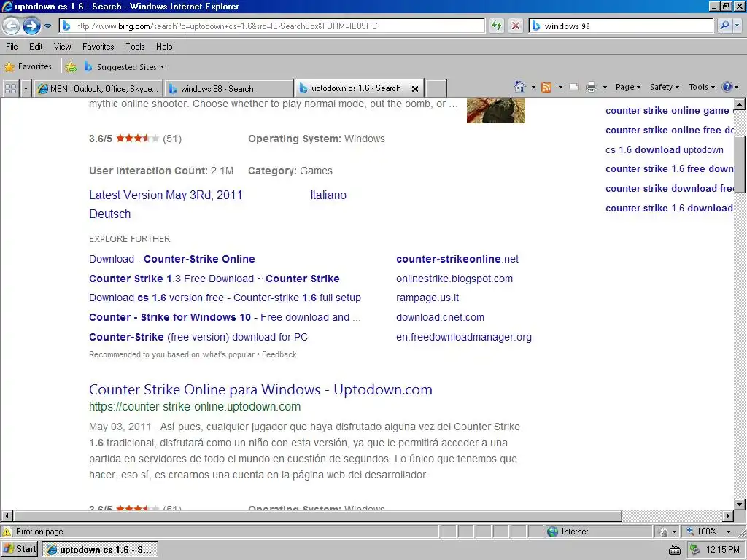The height and width of the screenshot is (560, 747).
Task: Open the File menu
Action: click(x=12, y=47)
